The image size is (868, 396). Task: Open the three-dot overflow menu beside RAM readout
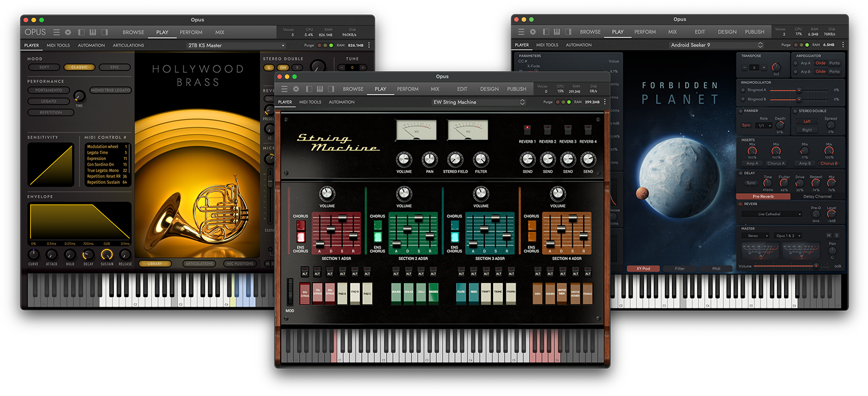tap(605, 102)
